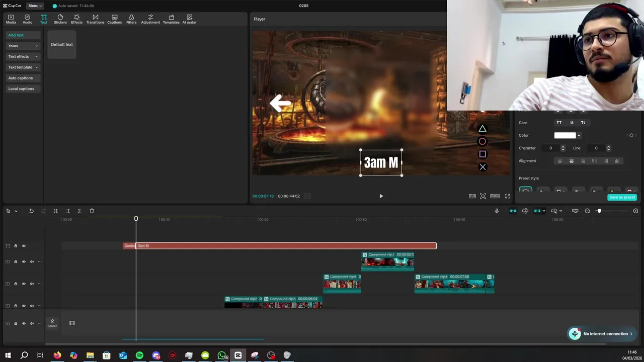Open the Ratio selector in Player

click(495, 196)
